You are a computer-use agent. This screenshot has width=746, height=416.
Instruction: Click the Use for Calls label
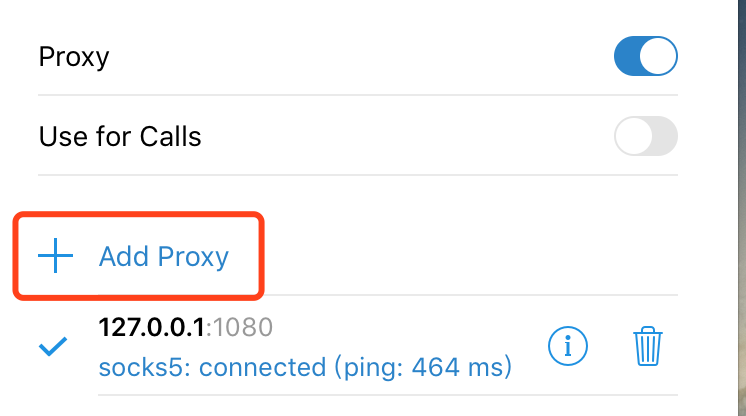pyautogui.click(x=120, y=136)
